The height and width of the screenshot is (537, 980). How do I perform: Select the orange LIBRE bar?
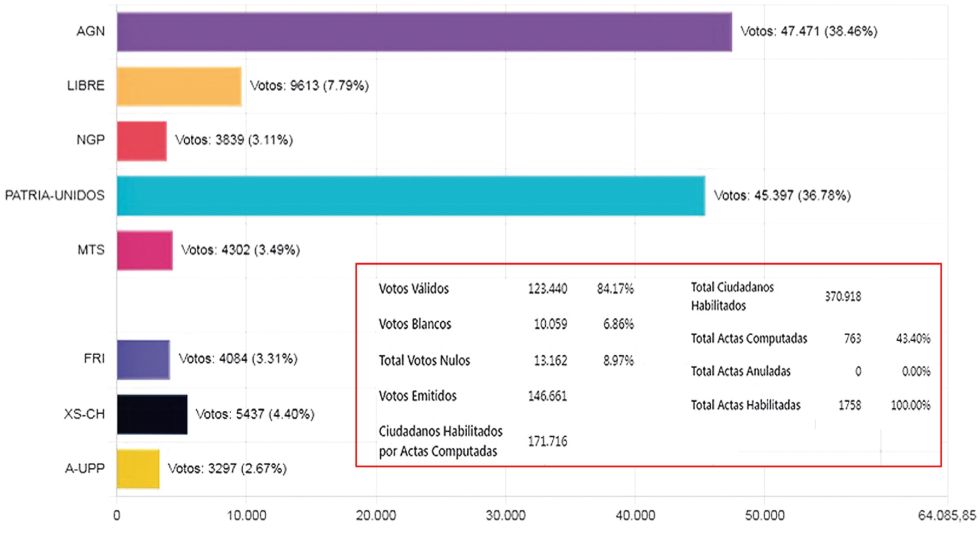[x=179, y=86]
